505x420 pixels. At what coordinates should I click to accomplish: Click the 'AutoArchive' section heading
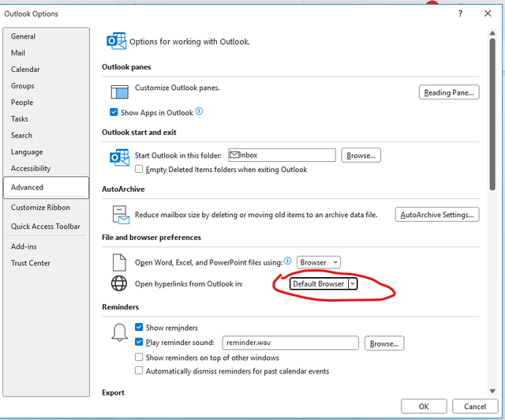[123, 189]
